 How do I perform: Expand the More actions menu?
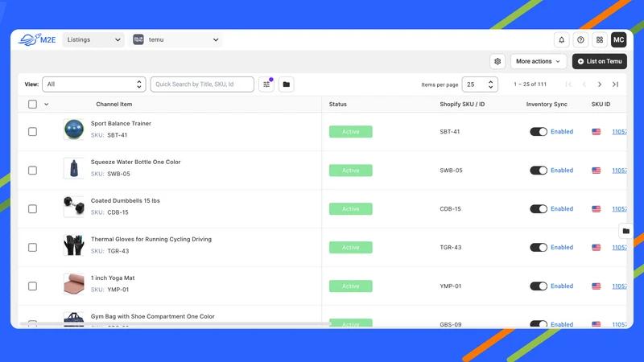click(x=539, y=61)
